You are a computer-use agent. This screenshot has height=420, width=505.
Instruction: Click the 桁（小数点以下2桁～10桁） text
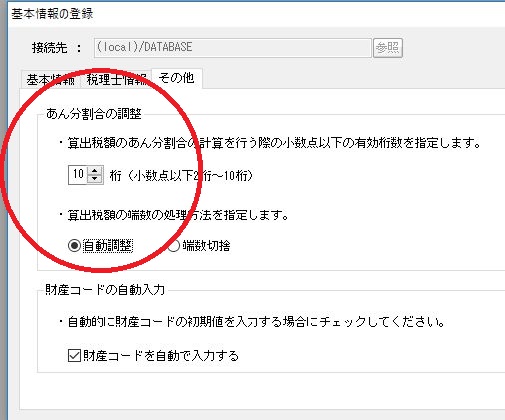(181, 176)
